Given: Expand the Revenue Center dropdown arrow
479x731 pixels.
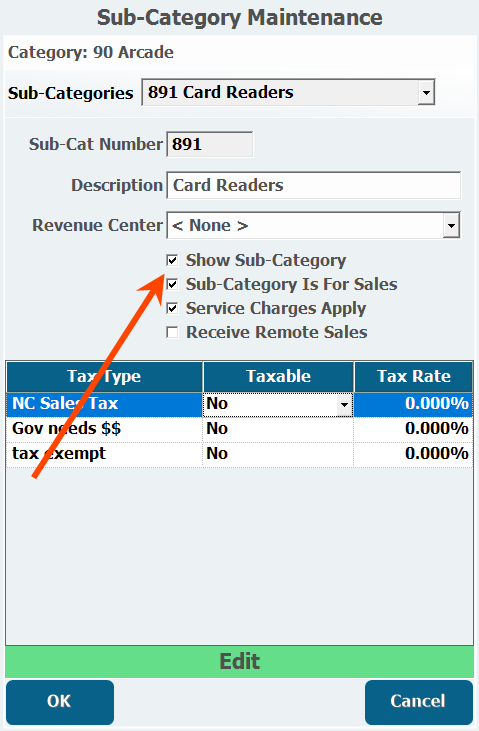Looking at the screenshot, I should [x=451, y=225].
